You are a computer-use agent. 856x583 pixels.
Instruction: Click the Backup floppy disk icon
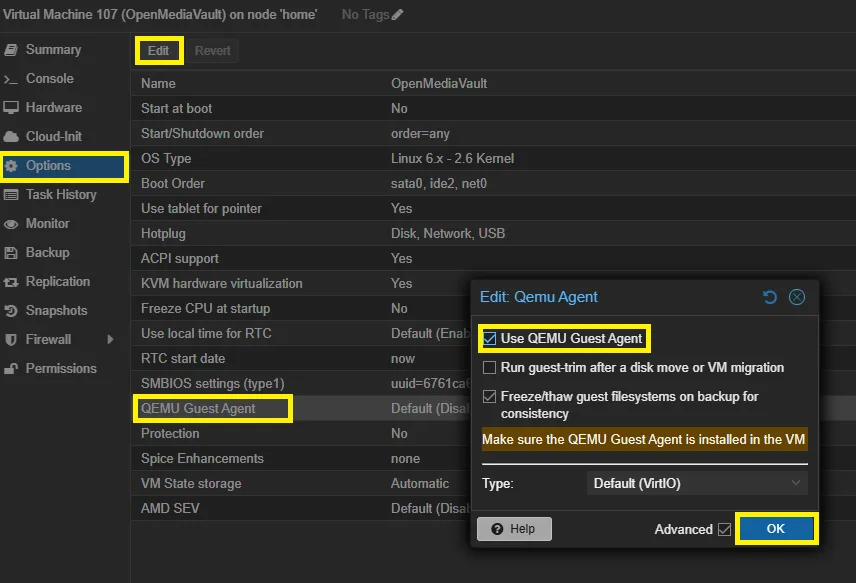[x=11, y=253]
